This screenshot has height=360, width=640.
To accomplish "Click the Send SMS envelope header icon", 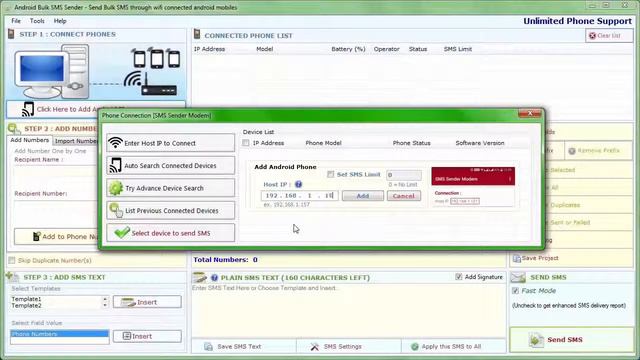I will (518, 277).
